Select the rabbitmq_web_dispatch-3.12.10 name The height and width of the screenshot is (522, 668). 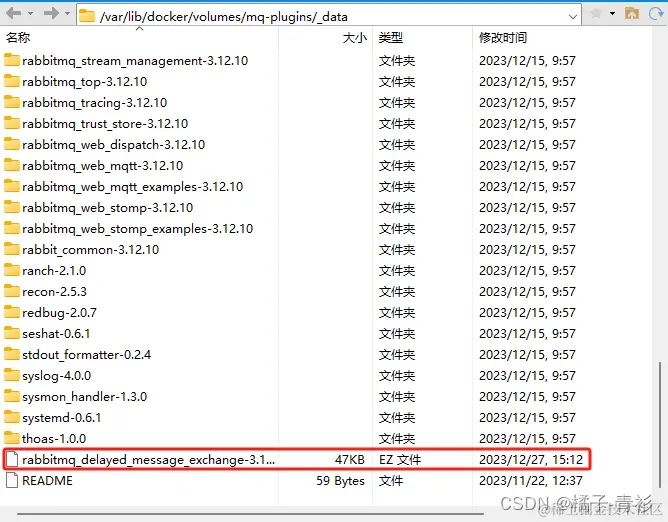114,145
